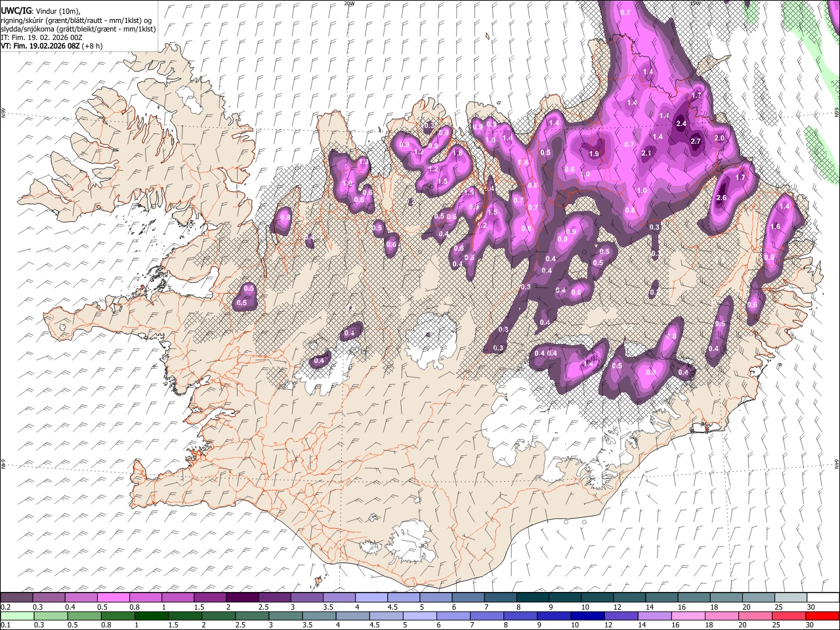The image size is (840, 630).
Task: Click the bottom-row legend swatch starting at 14
Action: tap(654, 616)
